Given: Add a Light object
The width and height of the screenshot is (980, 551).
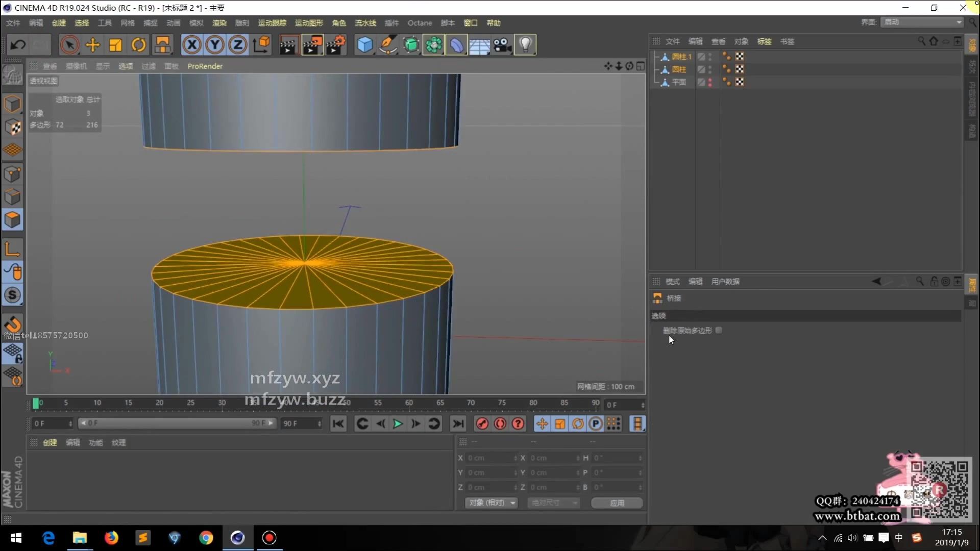Looking at the screenshot, I should 526,45.
